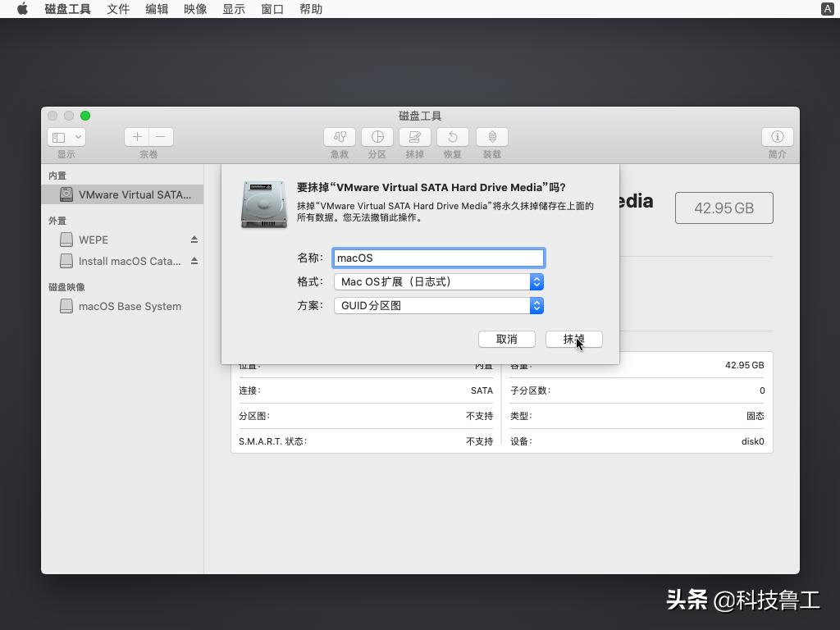Click the 急救 (First Aid) toolbar icon
This screenshot has height=630, width=840.
click(339, 136)
